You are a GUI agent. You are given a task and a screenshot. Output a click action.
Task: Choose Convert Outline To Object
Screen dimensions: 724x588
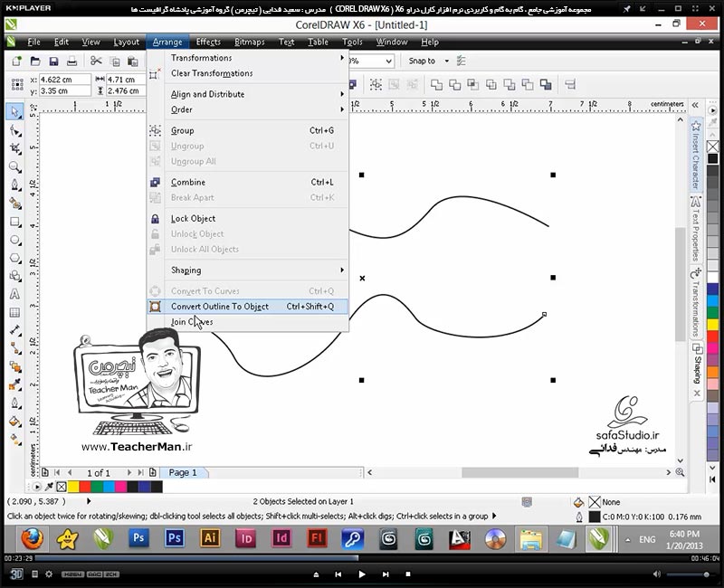(x=248, y=307)
